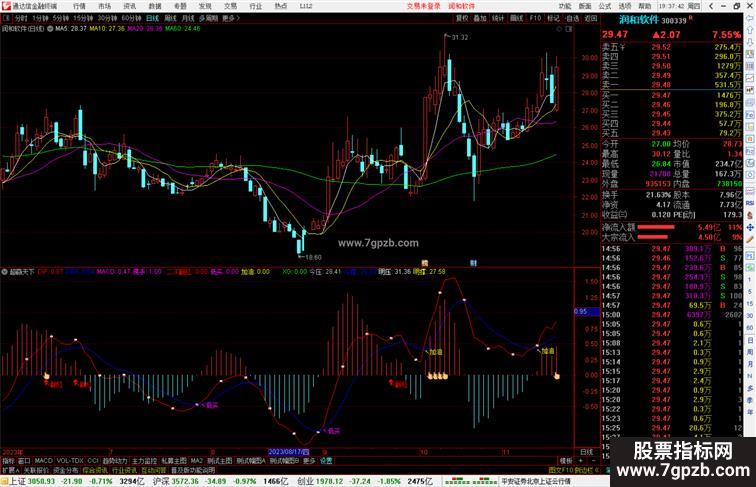Click the Tongdaxin app logo icon
This screenshot has width=756, height=487.
point(6,6)
